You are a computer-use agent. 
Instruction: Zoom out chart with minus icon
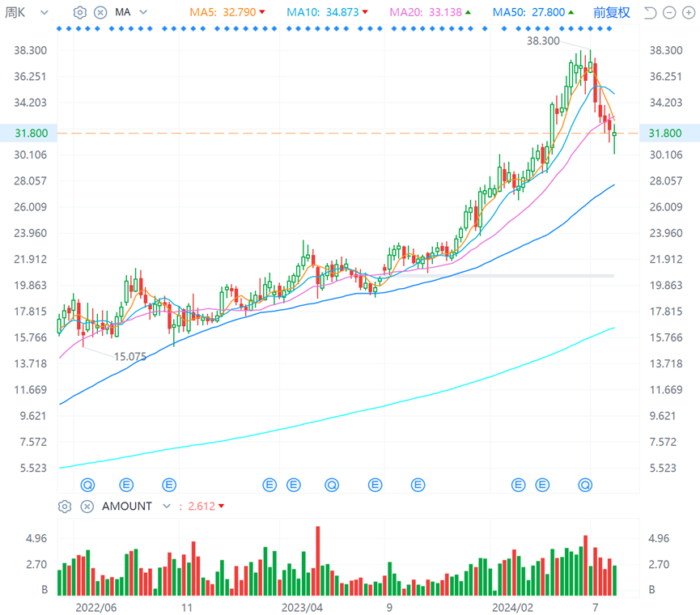click(669, 13)
